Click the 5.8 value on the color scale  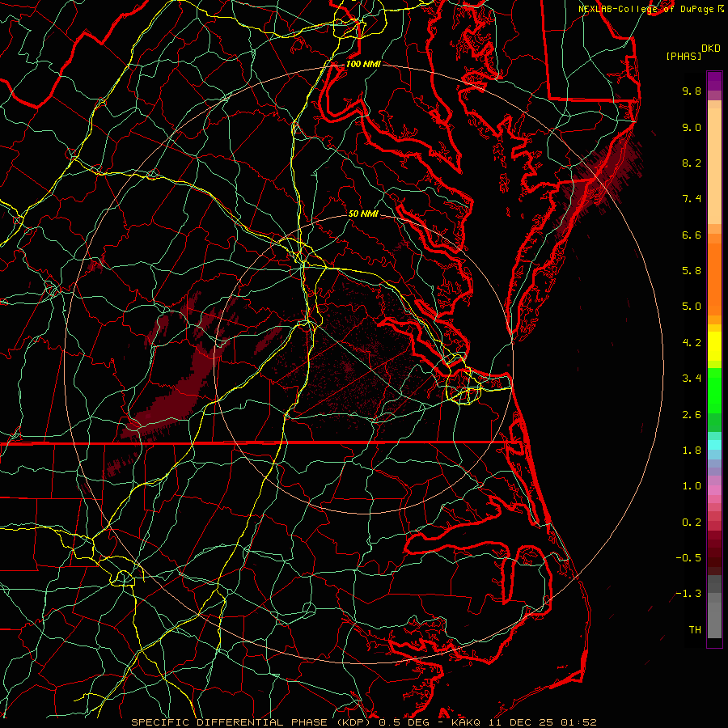pyautogui.click(x=692, y=271)
